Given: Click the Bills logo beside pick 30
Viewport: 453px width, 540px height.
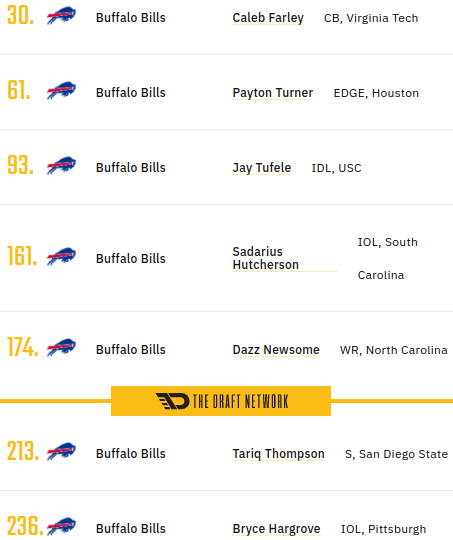Looking at the screenshot, I should click(61, 16).
